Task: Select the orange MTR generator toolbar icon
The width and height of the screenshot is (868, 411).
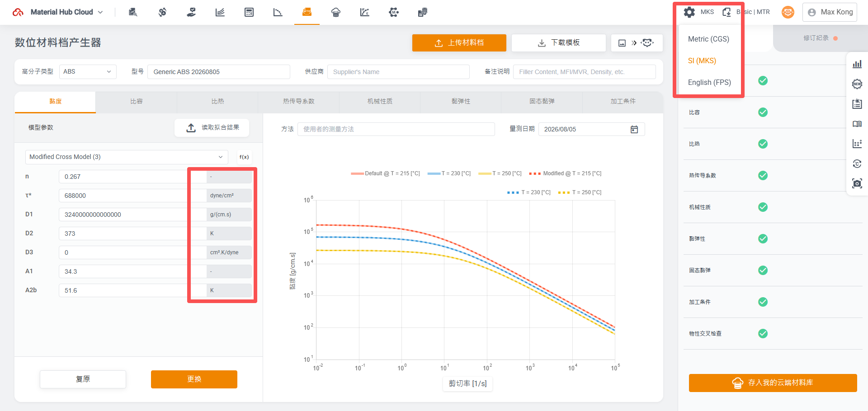Action: 307,12
